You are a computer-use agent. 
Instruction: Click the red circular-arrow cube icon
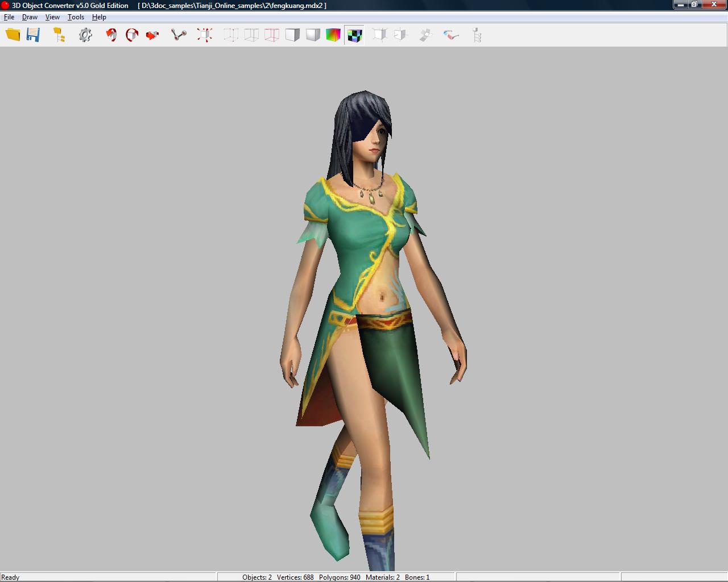[132, 35]
